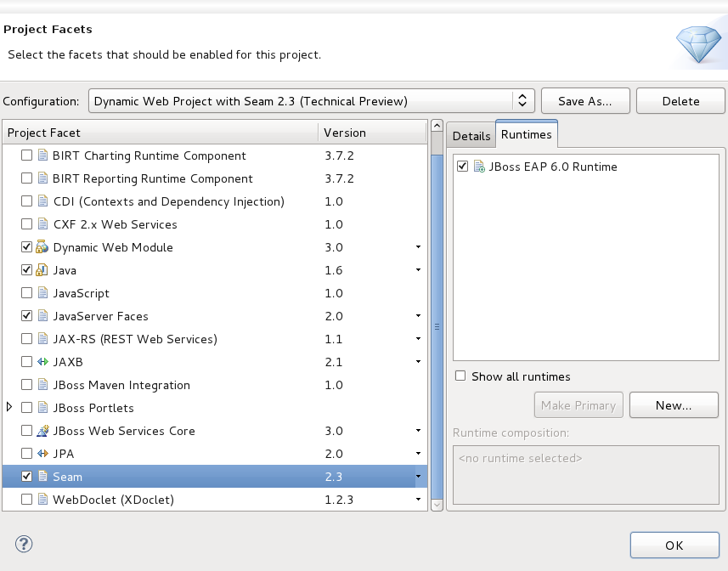Image resolution: width=728 pixels, height=571 pixels.
Task: Click the JBoss Web Services Core icon
Action: 42,431
